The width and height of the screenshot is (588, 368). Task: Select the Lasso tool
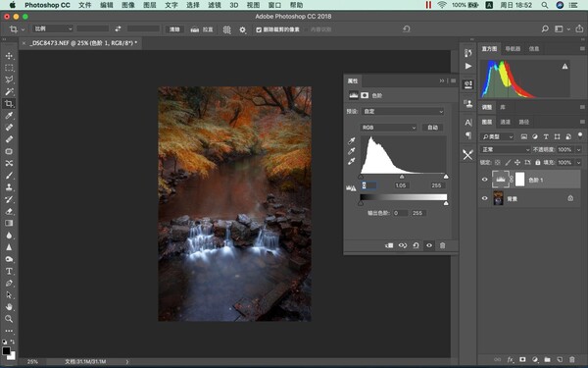tap(9, 79)
